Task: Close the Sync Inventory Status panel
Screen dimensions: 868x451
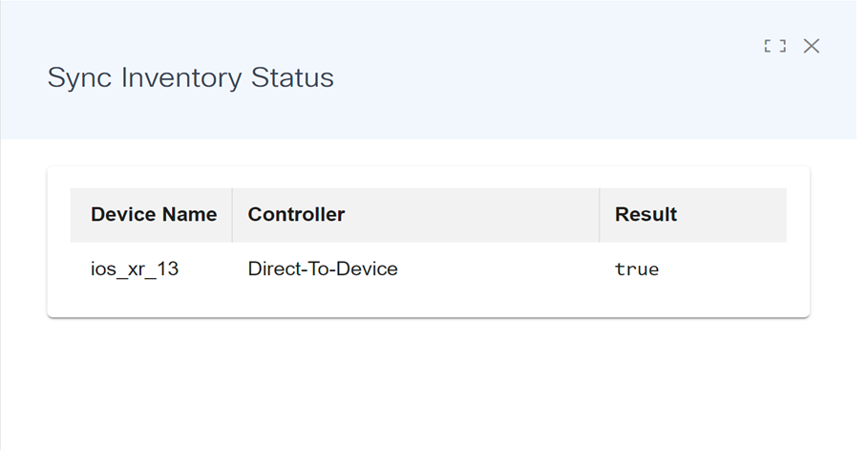Action: point(812,46)
